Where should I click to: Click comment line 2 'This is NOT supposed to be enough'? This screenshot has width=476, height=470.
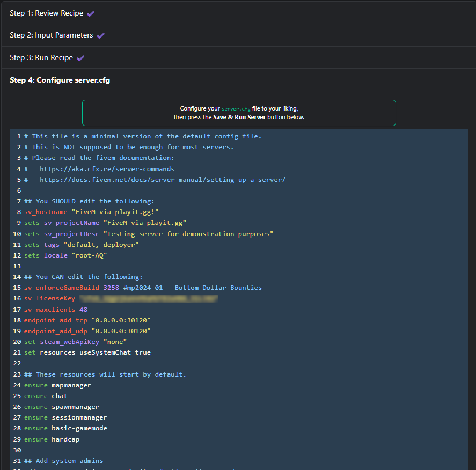[129, 147]
